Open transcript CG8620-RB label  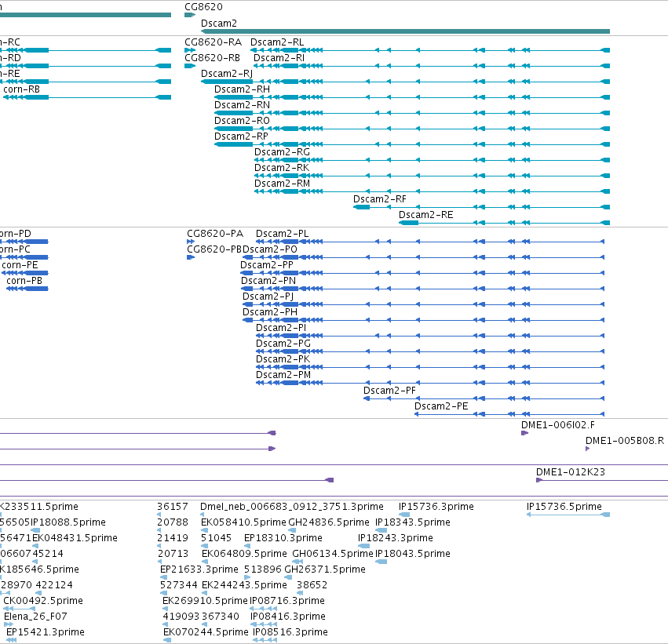point(212,58)
